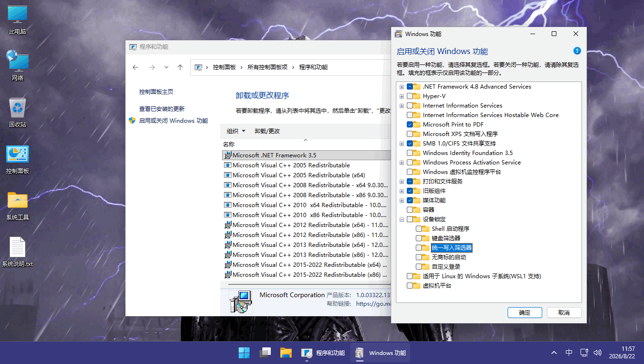Viewport: 644px width, 364px height.
Task: Open the network status tray icon
Action: (583, 353)
